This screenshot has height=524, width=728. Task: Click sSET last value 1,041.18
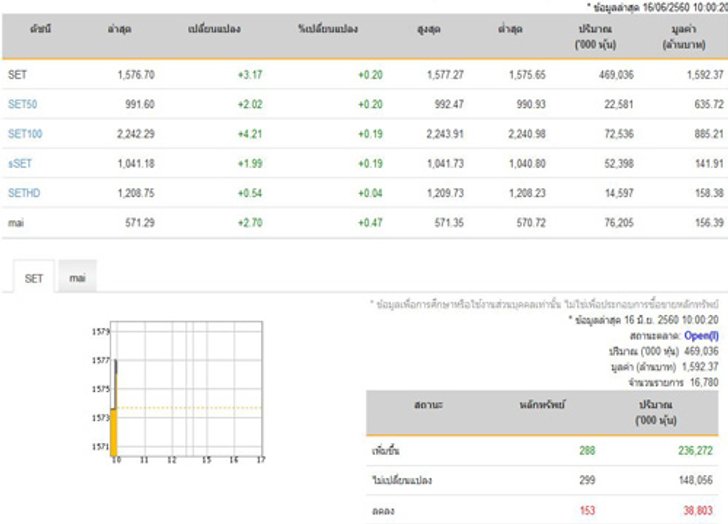click(x=136, y=163)
